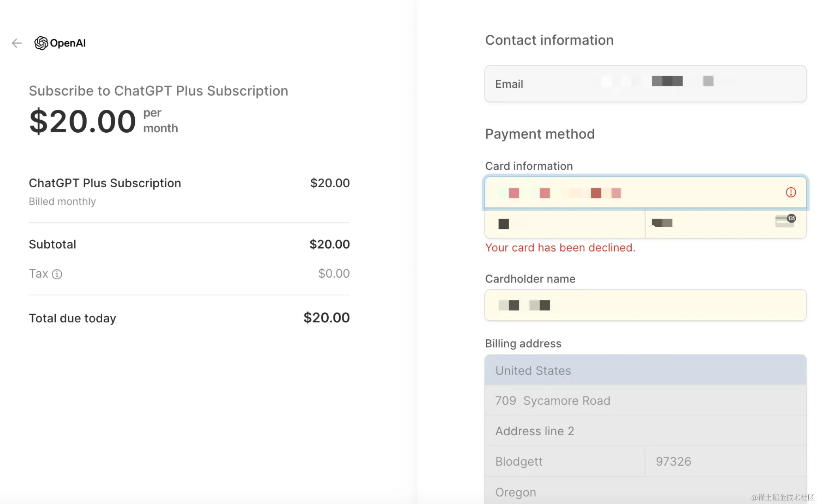The height and width of the screenshot is (504, 817).
Task: Click 'Your card has been declined.' message
Action: click(x=560, y=248)
